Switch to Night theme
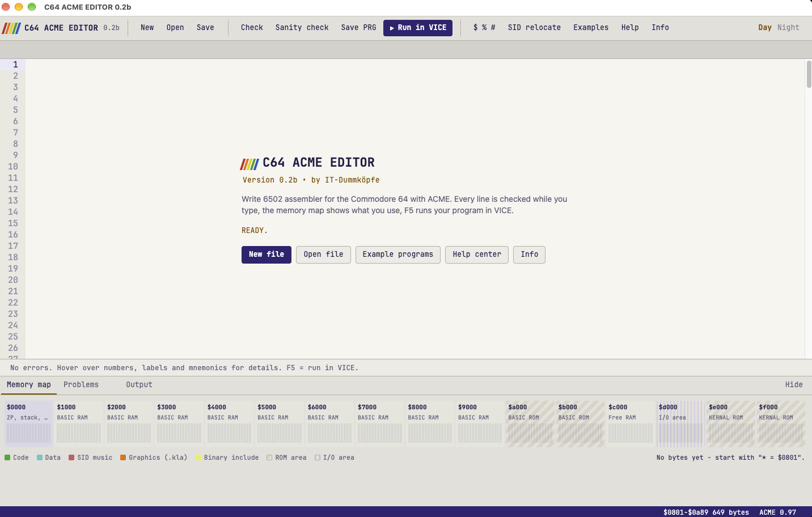Image resolution: width=812 pixels, height=517 pixels. coord(788,28)
